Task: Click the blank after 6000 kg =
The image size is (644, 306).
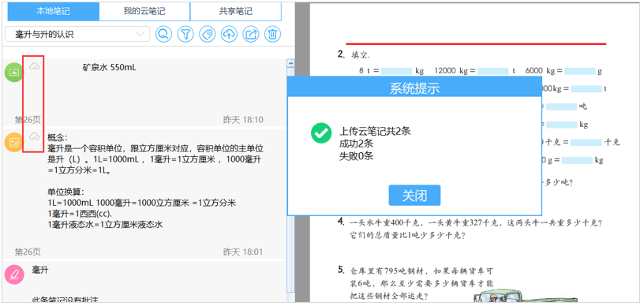Action: (580, 71)
